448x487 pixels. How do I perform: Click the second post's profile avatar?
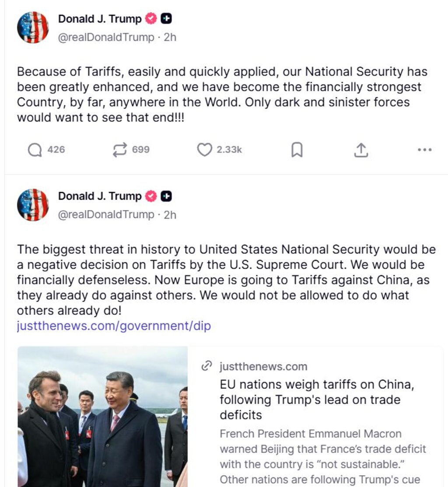pos(33,204)
